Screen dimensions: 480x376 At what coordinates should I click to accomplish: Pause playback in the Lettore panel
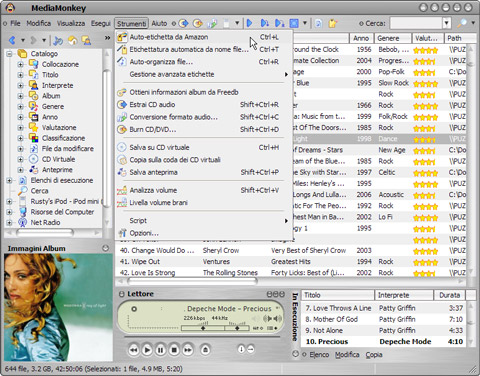click(160, 350)
